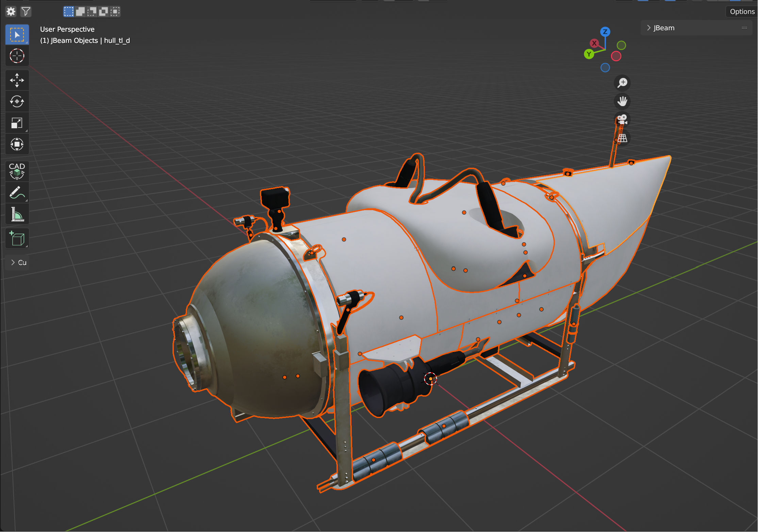Screen dimensions: 758x532
Task: Activate the Move tool
Action: pyautogui.click(x=17, y=80)
